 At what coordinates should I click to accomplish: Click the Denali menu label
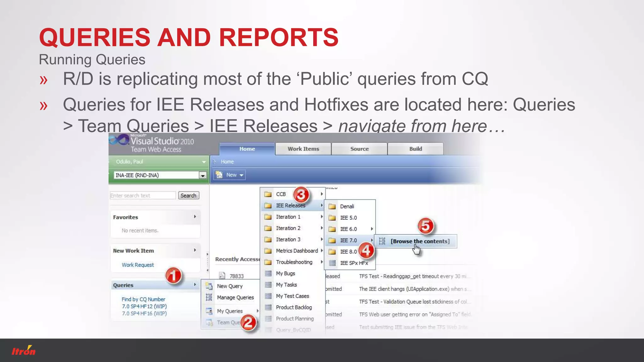347,206
